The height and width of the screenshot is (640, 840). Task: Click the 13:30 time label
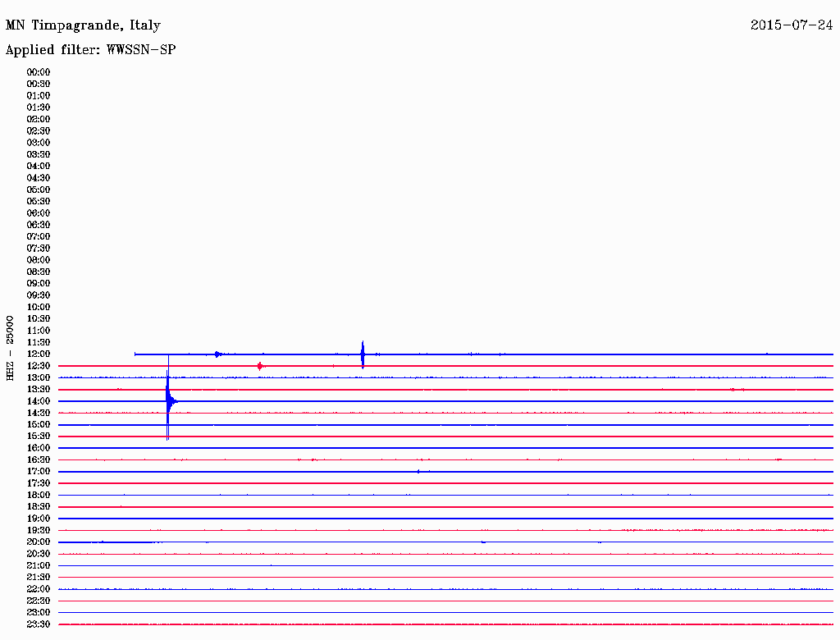[38, 389]
